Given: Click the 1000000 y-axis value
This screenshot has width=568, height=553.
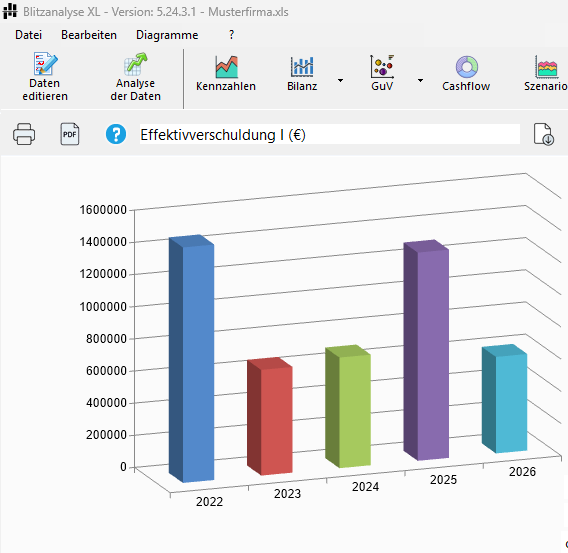Looking at the screenshot, I should pos(103,307).
